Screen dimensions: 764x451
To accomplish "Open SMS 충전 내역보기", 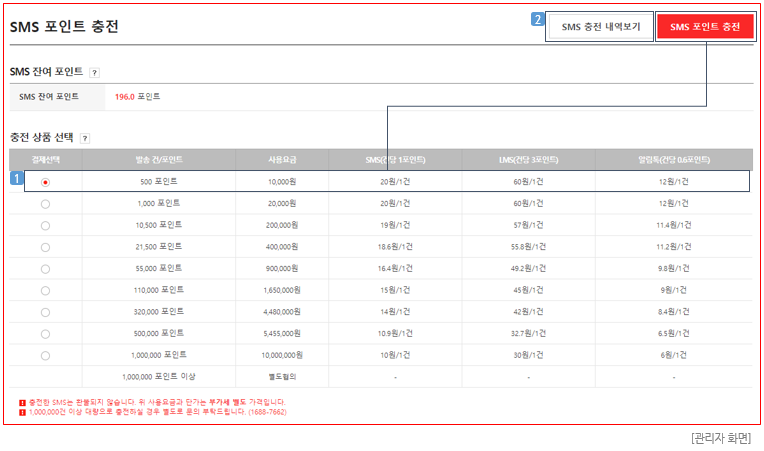I will 600,27.
